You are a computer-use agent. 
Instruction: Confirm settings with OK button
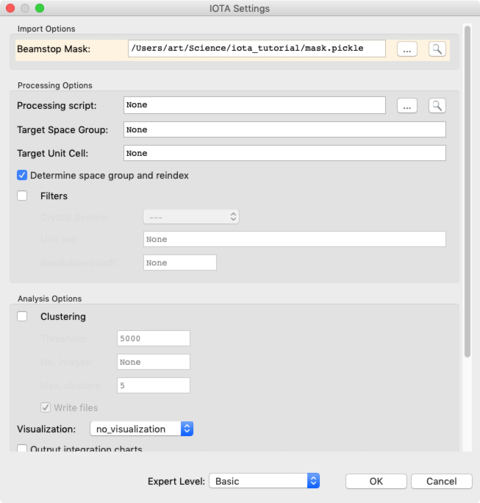pos(376,481)
